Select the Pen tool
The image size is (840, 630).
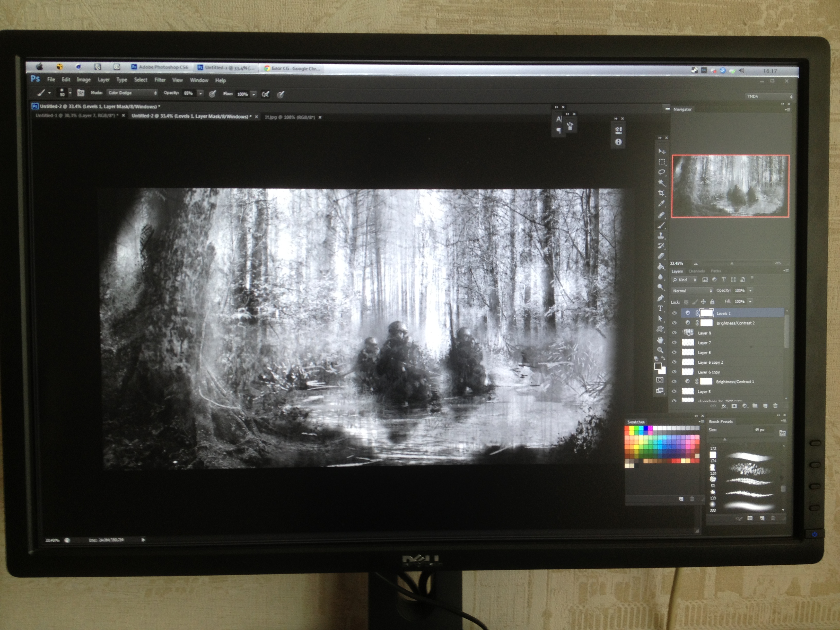click(660, 298)
